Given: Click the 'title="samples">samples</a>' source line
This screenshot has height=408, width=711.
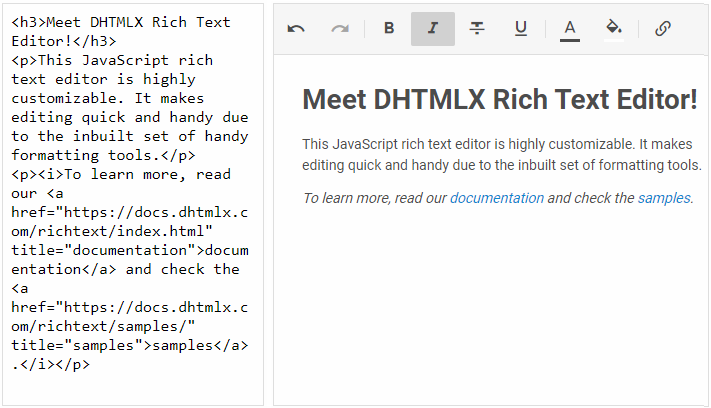Looking at the screenshot, I should coord(130,345).
